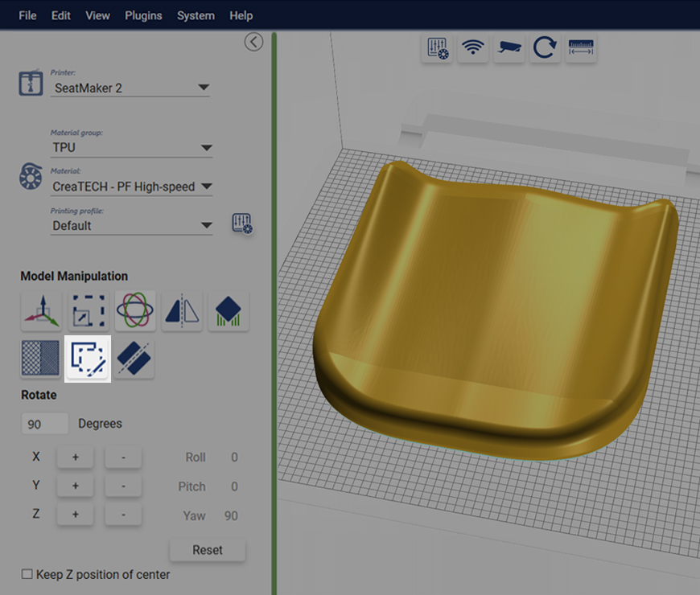Open the File menu
This screenshot has height=595, width=700.
coord(27,15)
